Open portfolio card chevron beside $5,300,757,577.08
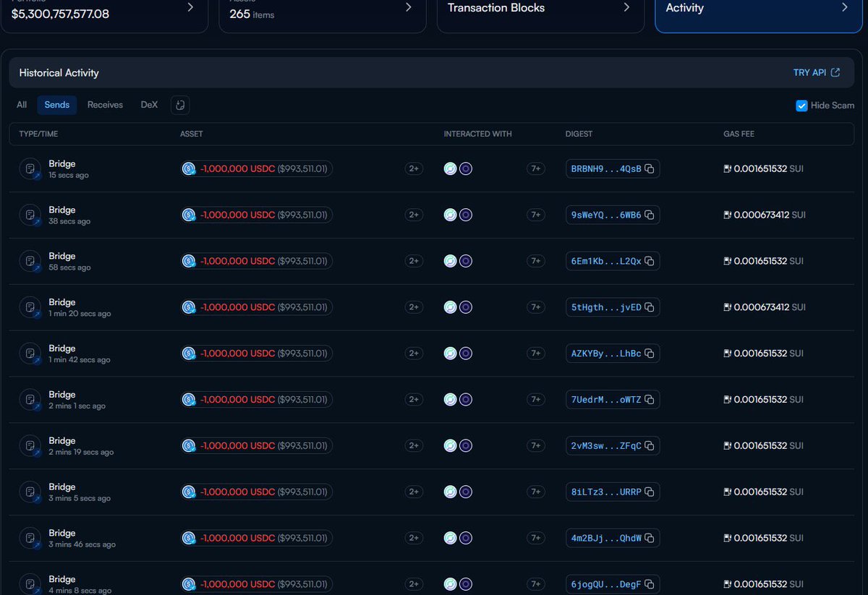868x595 pixels. (x=190, y=7)
